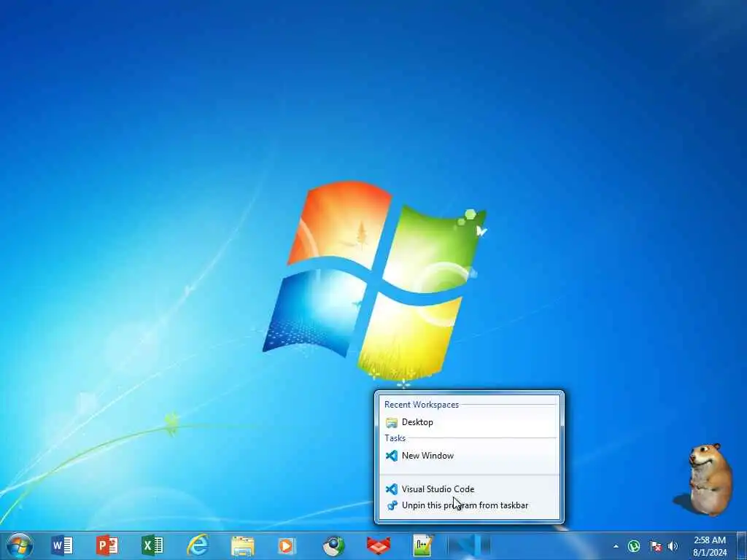
Task: Choose New Window in the jump list
Action: [469, 456]
